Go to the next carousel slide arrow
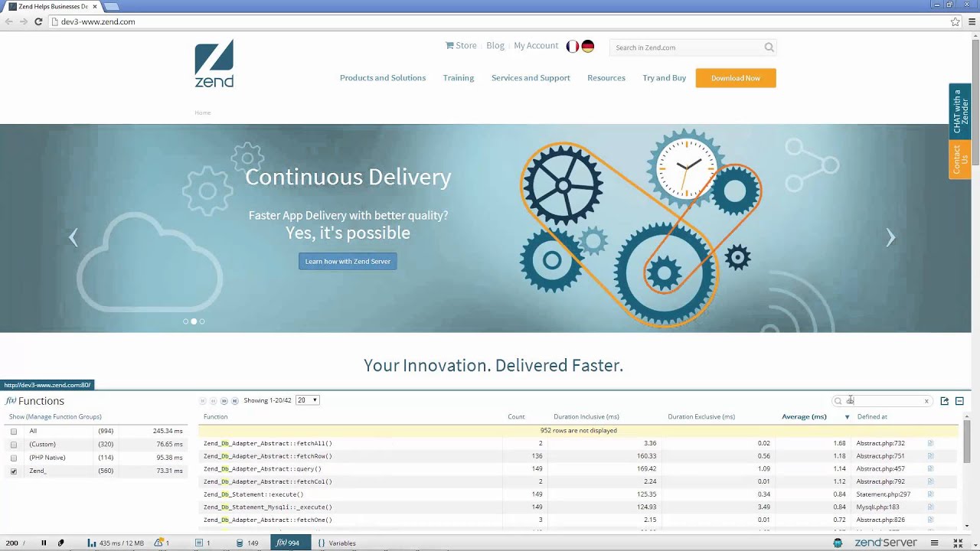Image resolution: width=980 pixels, height=551 pixels. (890, 238)
